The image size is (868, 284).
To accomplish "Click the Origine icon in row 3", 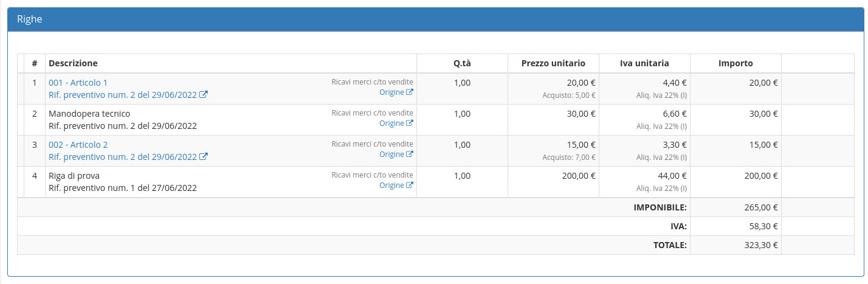I will click(410, 154).
